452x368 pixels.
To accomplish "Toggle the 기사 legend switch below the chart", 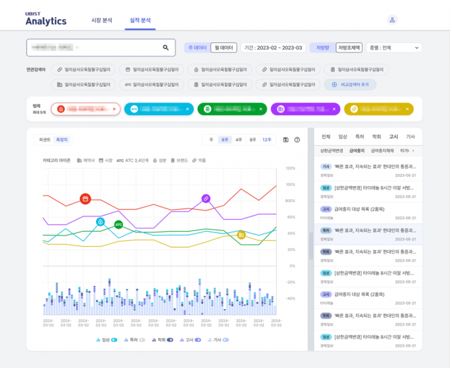I will [x=226, y=340].
